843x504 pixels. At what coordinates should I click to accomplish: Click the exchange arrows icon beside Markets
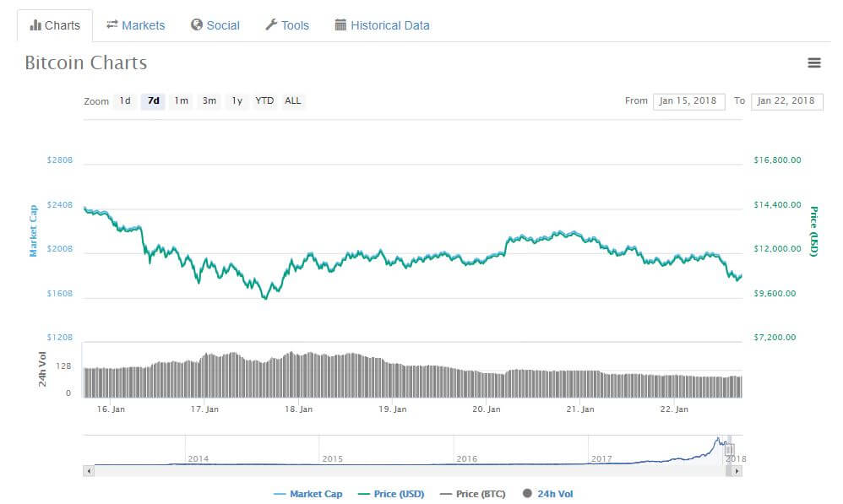[111, 24]
